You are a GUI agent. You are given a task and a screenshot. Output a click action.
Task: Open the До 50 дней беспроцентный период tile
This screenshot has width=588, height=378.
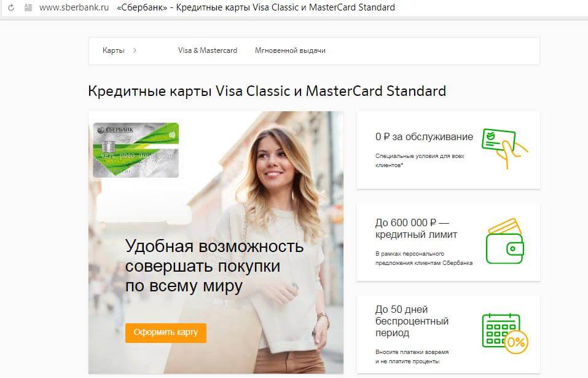coord(448,334)
